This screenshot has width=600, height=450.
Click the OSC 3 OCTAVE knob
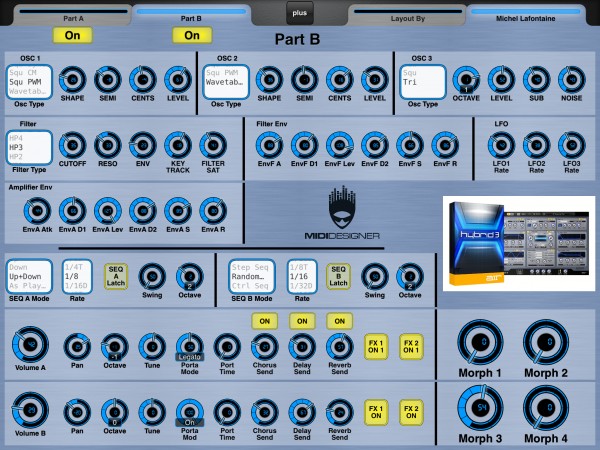coord(466,80)
